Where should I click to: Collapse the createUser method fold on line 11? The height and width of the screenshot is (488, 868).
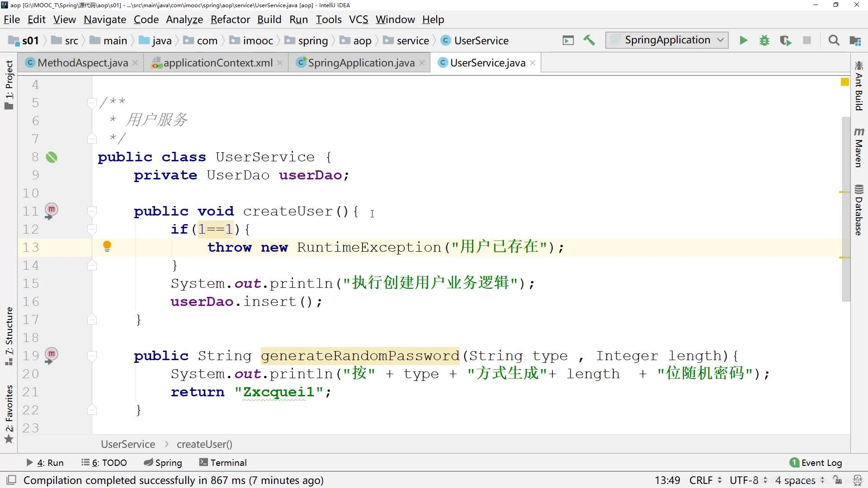(x=92, y=211)
